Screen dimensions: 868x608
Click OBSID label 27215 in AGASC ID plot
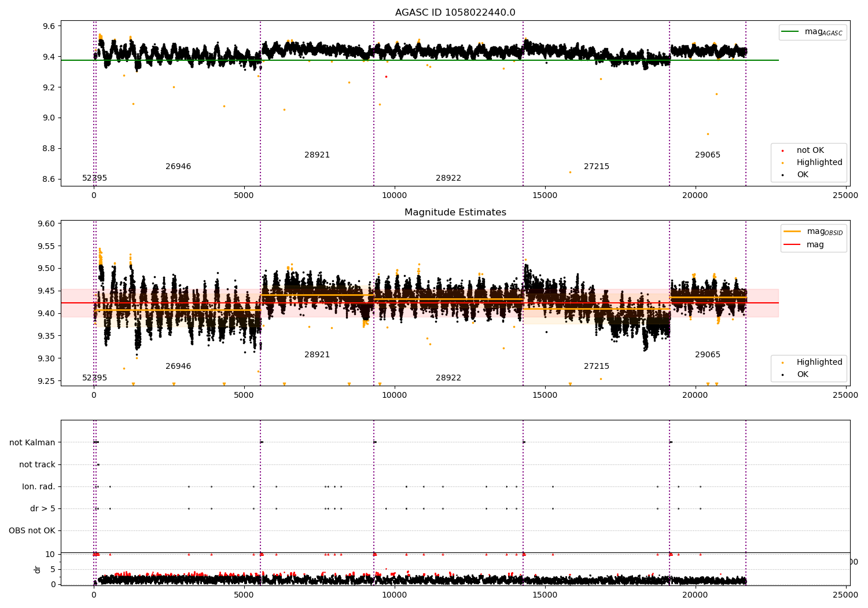point(597,167)
